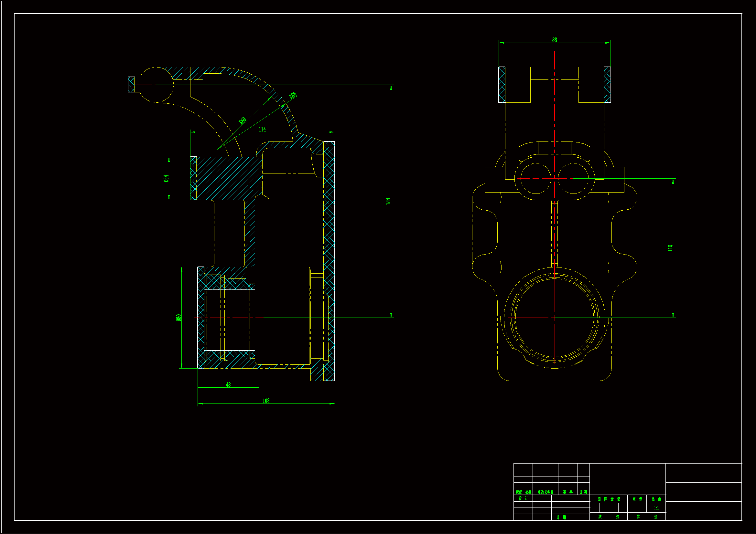Click the 共 张 total sheets cell
756x534 pixels.
[x=609, y=517]
